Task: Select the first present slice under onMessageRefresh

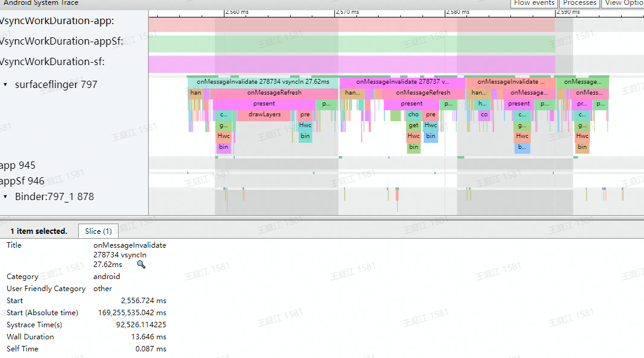Action: point(264,104)
